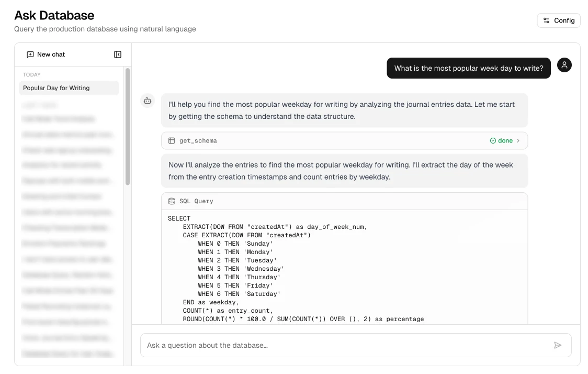Screen dimensions: 588x374
Task: Click the WHEN 5 THEN 'Friday' line
Action: click(x=235, y=285)
